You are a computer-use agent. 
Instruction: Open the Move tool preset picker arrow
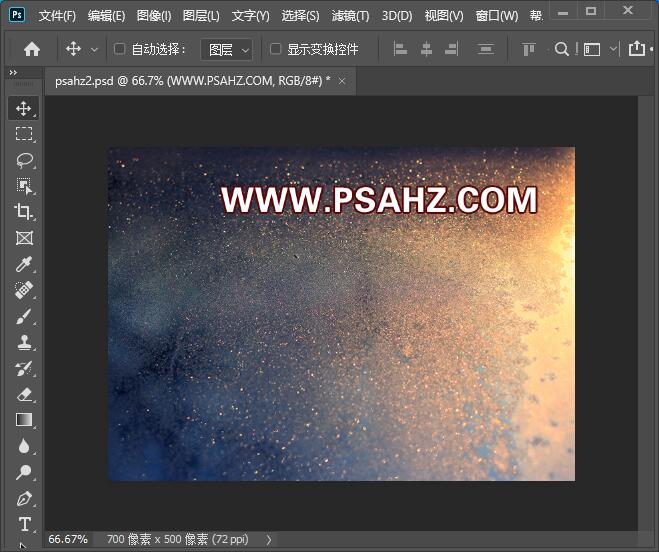[x=95, y=50]
